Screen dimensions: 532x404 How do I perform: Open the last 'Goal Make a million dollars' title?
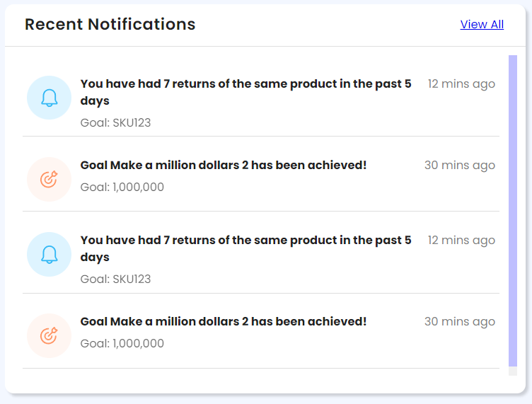click(x=224, y=321)
